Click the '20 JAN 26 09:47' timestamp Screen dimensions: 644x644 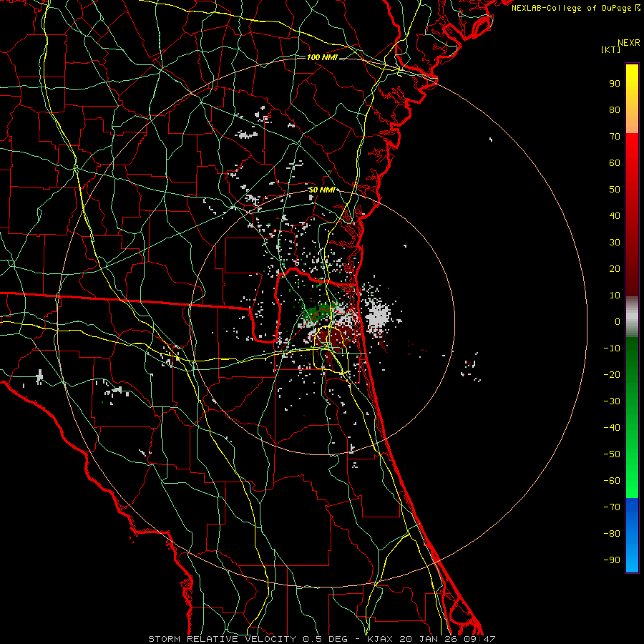click(x=447, y=639)
